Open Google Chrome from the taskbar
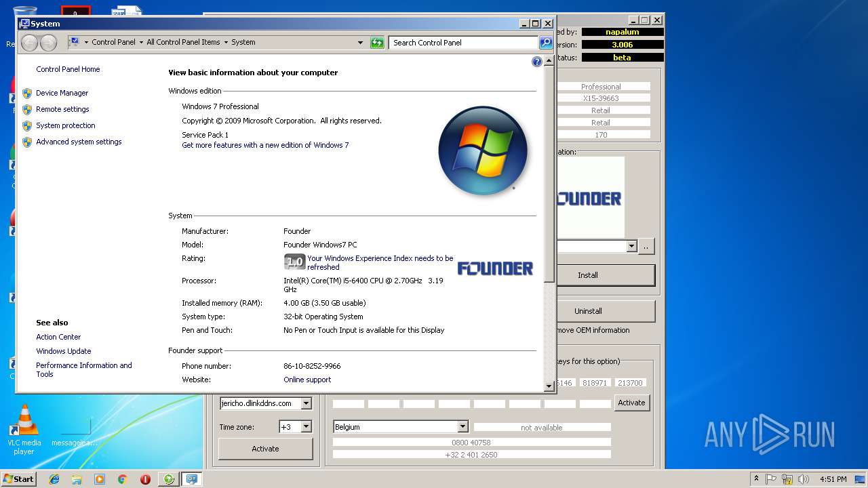The image size is (868, 488). [x=122, y=479]
